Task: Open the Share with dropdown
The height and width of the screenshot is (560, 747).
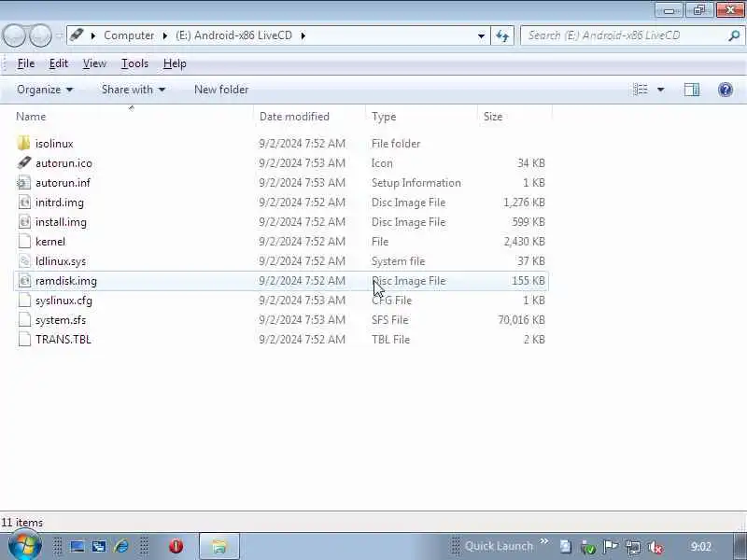Action: coord(133,90)
